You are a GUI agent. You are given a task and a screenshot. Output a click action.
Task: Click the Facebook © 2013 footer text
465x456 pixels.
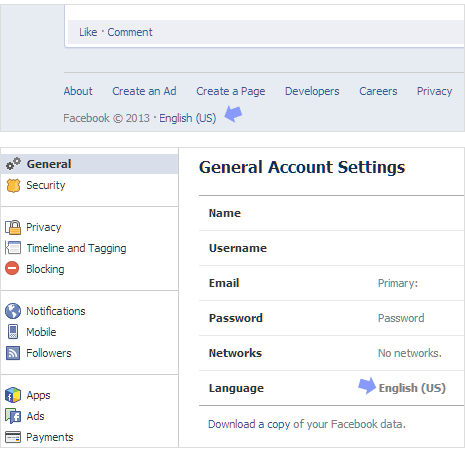click(x=106, y=118)
